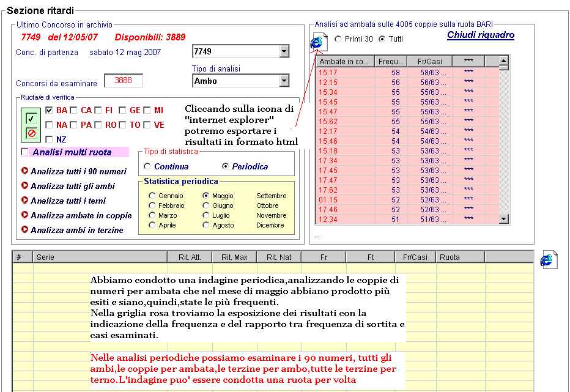Click the Rit. Att. column header
570x392 pixels.
[190, 257]
